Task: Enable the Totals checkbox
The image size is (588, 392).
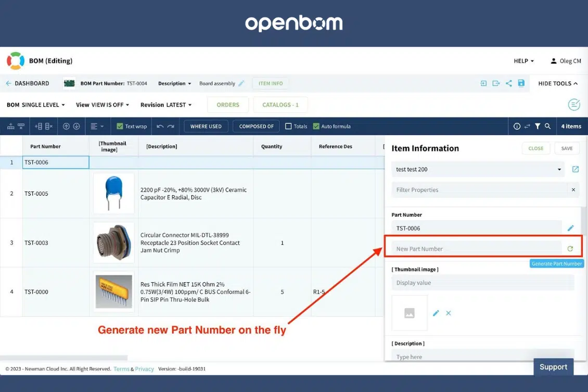Action: point(288,127)
